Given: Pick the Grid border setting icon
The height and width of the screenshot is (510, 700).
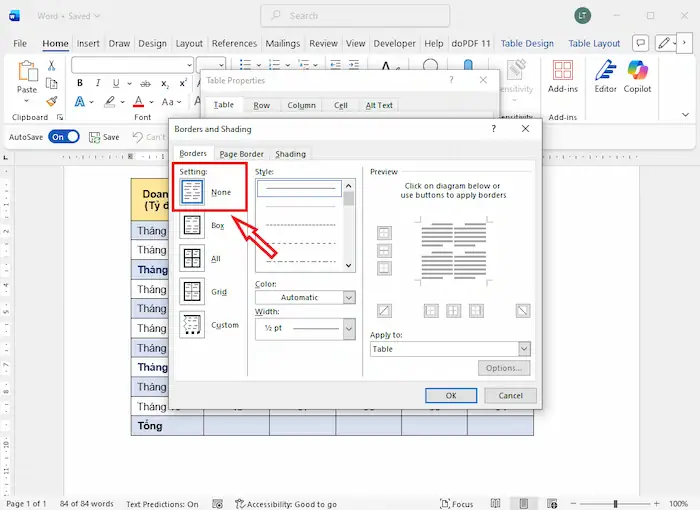Looking at the screenshot, I should point(192,292).
